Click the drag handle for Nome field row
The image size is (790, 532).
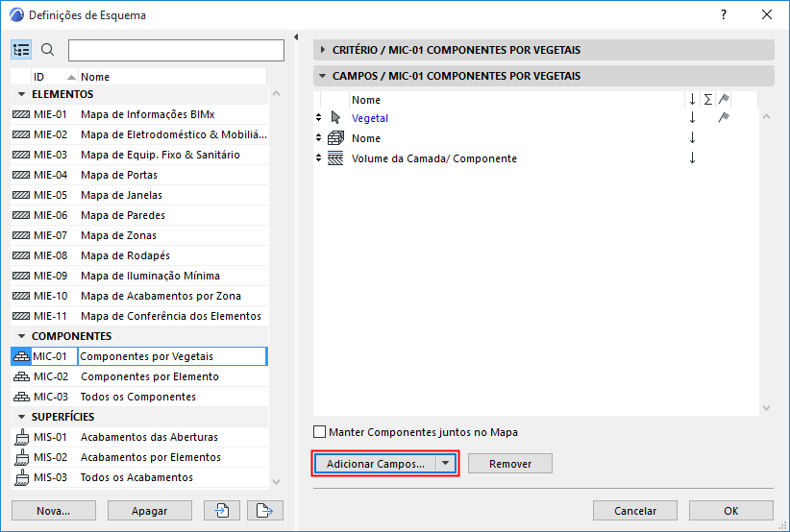click(x=318, y=137)
